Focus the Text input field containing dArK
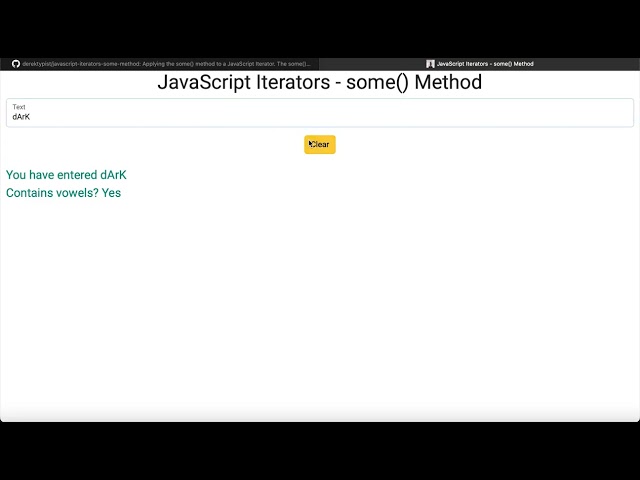640x480 pixels. [320, 113]
